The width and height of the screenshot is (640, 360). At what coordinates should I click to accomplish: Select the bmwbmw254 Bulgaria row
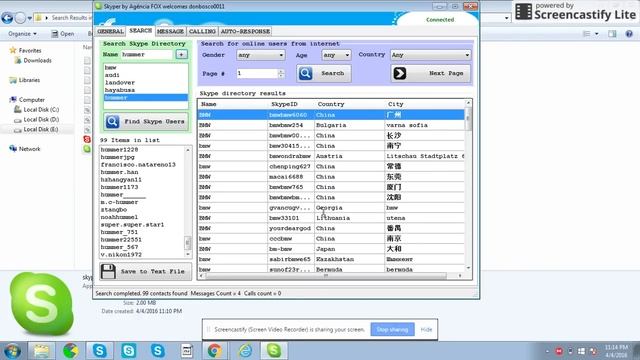click(331, 125)
